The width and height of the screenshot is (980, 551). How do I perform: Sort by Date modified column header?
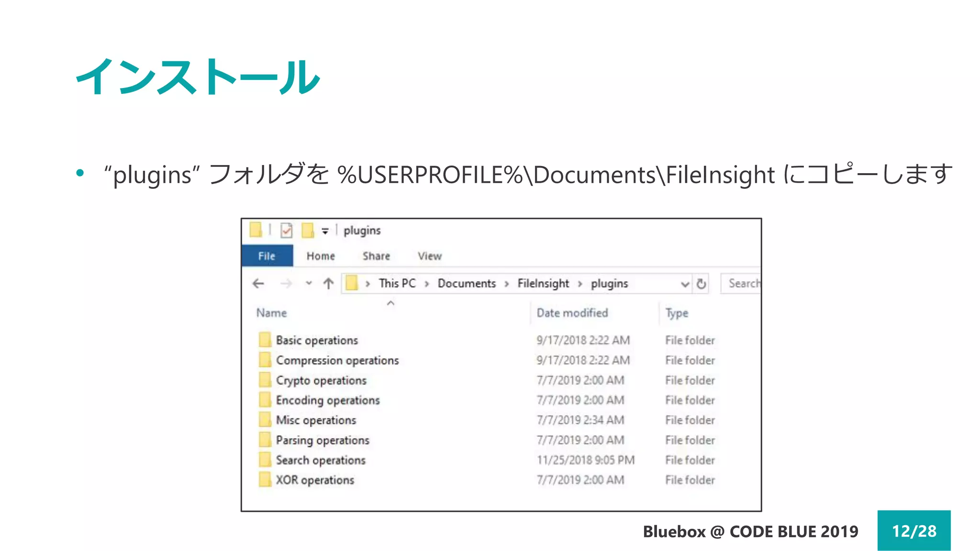tap(572, 313)
